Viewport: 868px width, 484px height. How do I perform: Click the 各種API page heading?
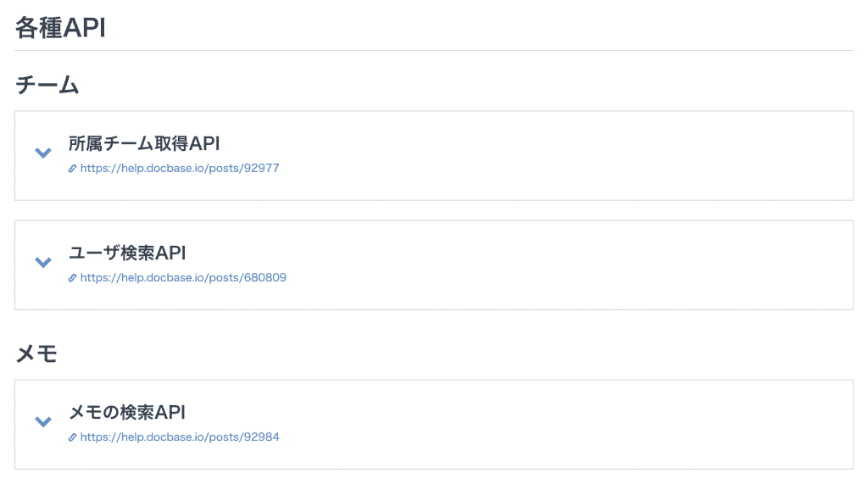60,28
